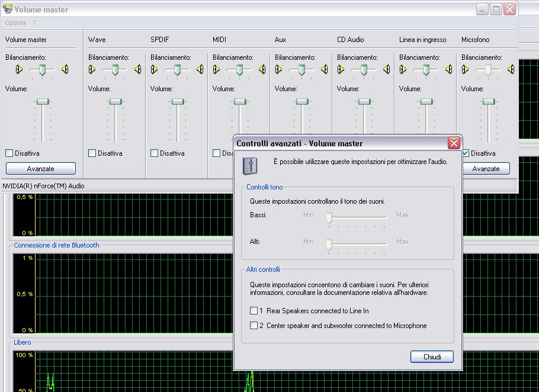Close the Controlli avanzati dialog with X
This screenshot has width=539, height=392.
pyautogui.click(x=454, y=143)
